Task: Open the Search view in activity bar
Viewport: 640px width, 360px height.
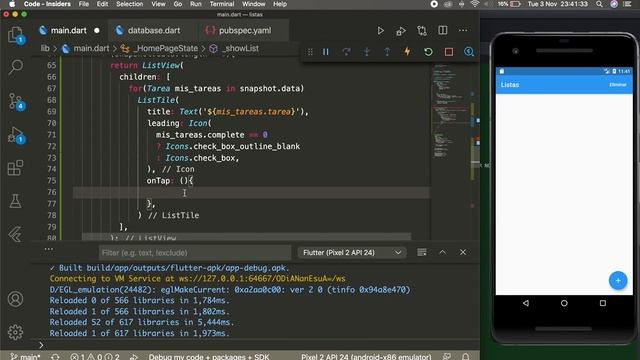Action: coord(16,67)
